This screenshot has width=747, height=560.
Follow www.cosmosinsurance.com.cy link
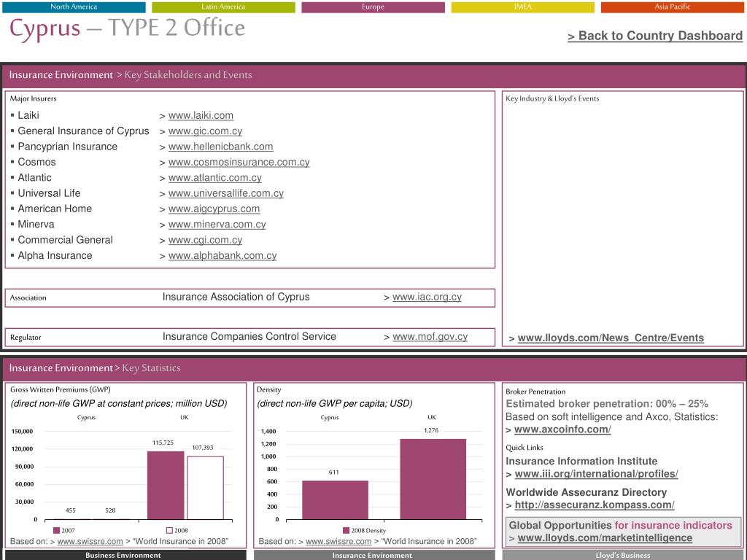point(239,162)
